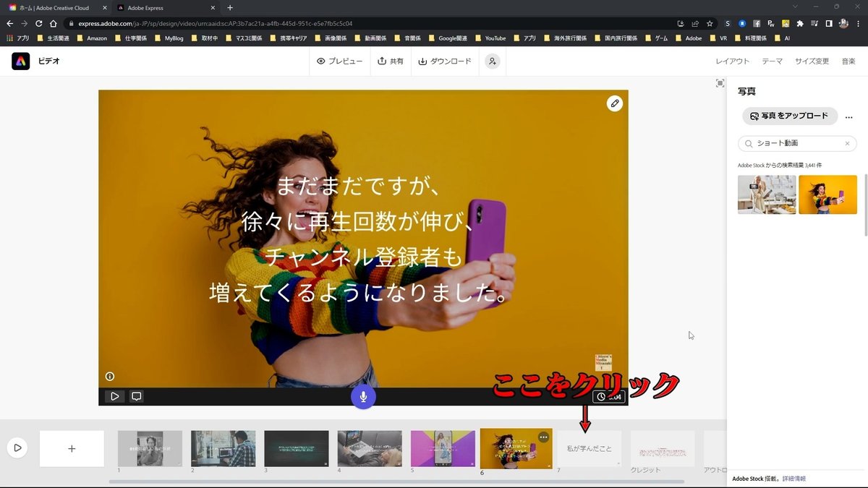
Task: Play the whole video from the timeline
Action: tap(17, 448)
